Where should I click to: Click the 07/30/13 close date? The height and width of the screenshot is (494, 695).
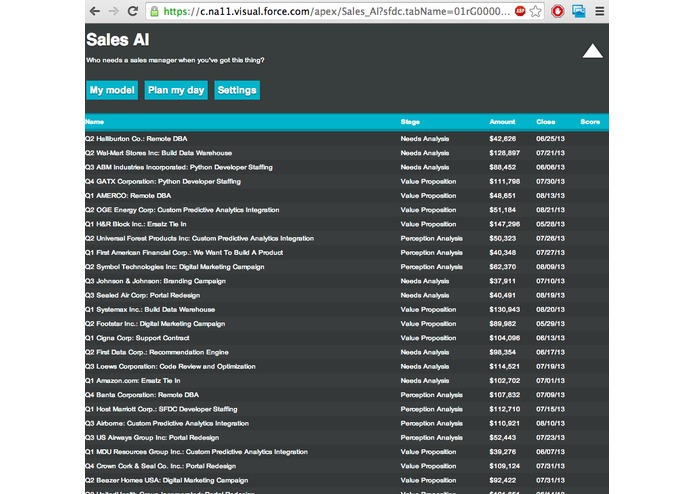[551, 181]
